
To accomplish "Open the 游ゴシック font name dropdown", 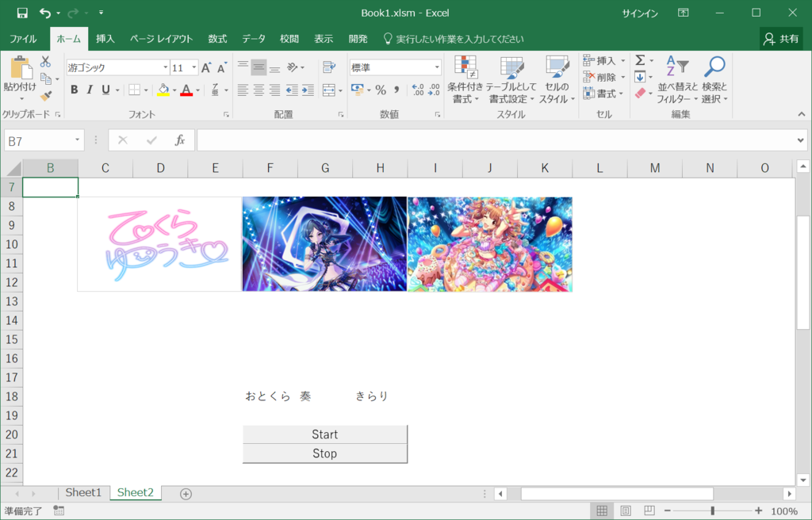I will click(166, 67).
